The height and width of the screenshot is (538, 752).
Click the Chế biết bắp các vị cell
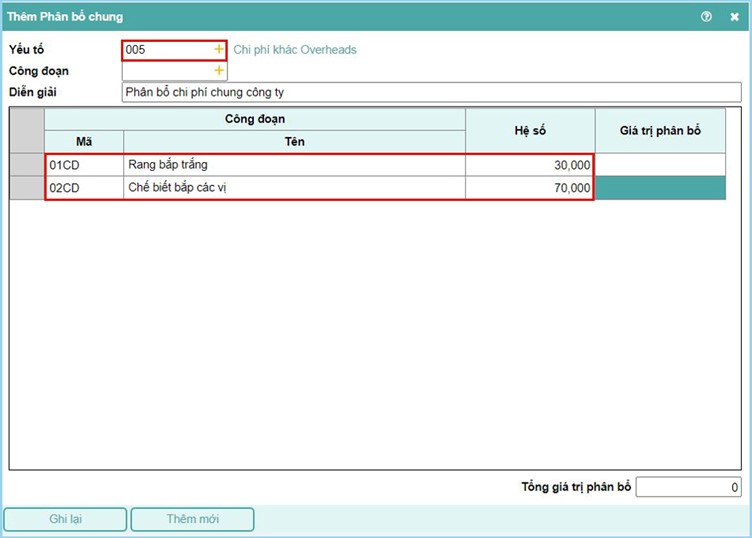point(294,188)
